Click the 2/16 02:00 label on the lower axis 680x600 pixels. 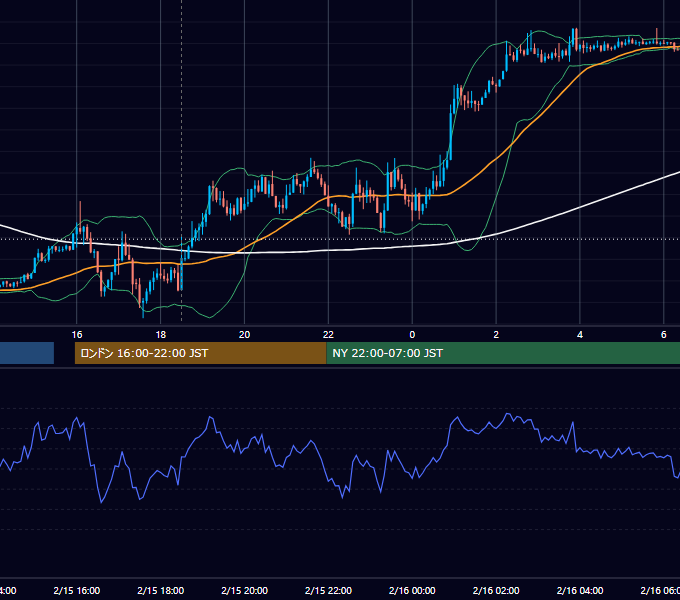[496, 590]
